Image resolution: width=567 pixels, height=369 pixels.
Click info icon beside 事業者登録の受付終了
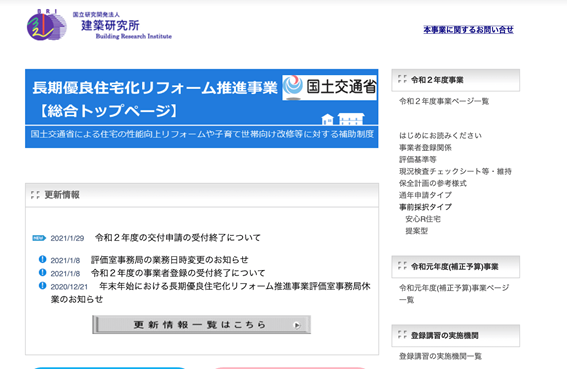pyautogui.click(x=42, y=272)
